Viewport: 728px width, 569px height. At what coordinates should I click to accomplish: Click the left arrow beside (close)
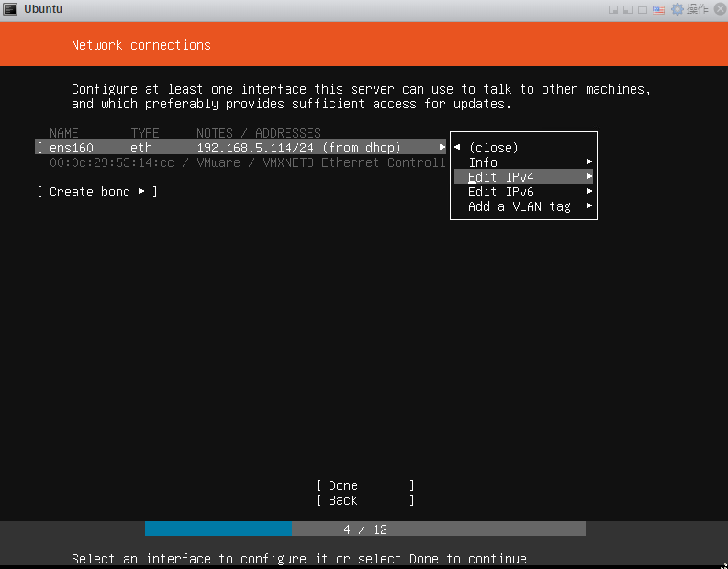(x=457, y=148)
